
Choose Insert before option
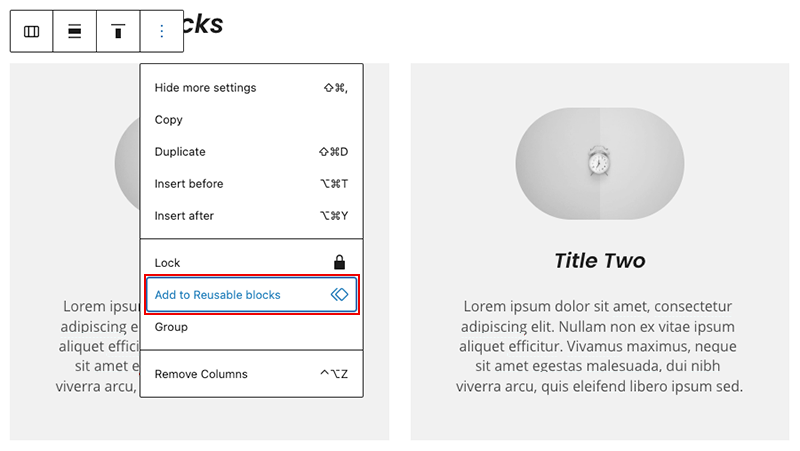coord(252,184)
